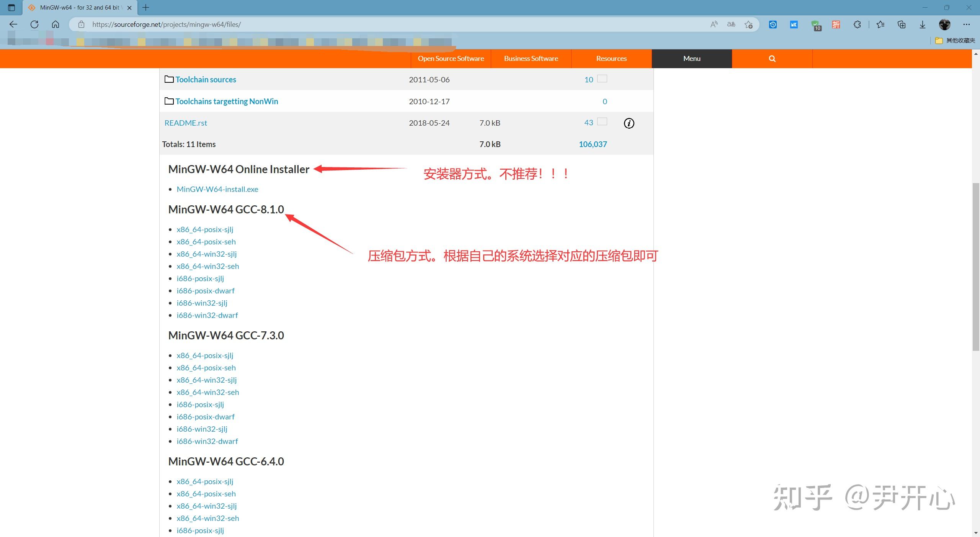Download GCC-6.4.0 i686-posix-sjlj
The width and height of the screenshot is (980, 537).
click(200, 530)
